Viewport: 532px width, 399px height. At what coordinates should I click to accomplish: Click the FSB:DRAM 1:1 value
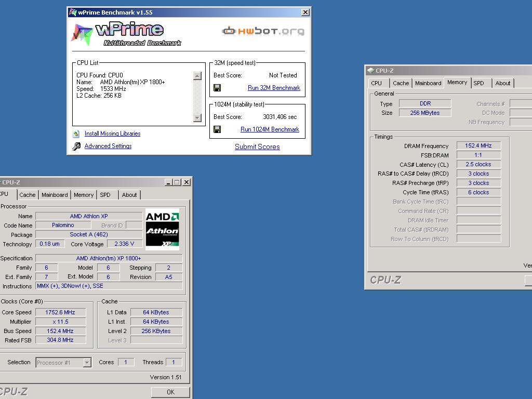[x=478, y=155]
